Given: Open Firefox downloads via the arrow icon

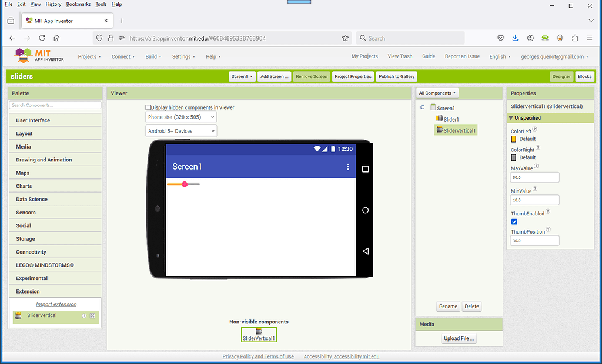Looking at the screenshot, I should [515, 38].
